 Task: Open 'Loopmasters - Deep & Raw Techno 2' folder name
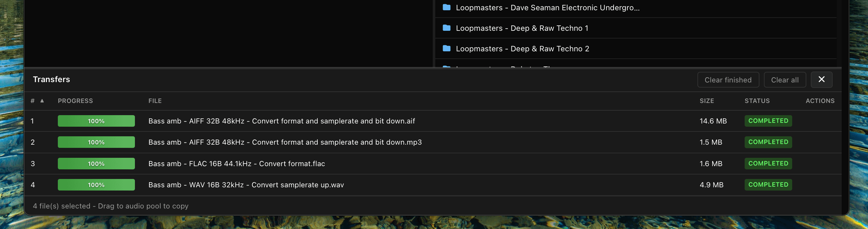pyautogui.click(x=522, y=49)
